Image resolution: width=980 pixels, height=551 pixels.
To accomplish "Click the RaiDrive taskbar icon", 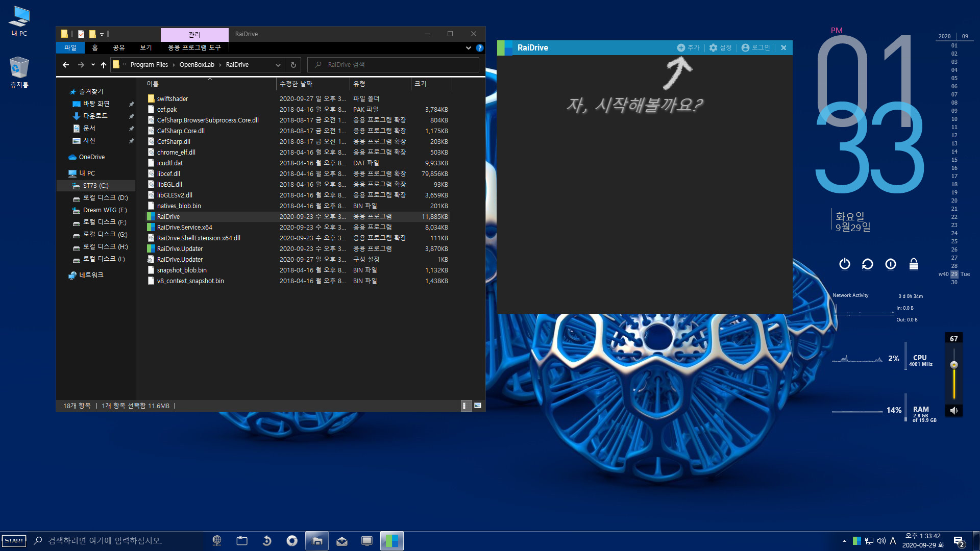I will click(391, 541).
